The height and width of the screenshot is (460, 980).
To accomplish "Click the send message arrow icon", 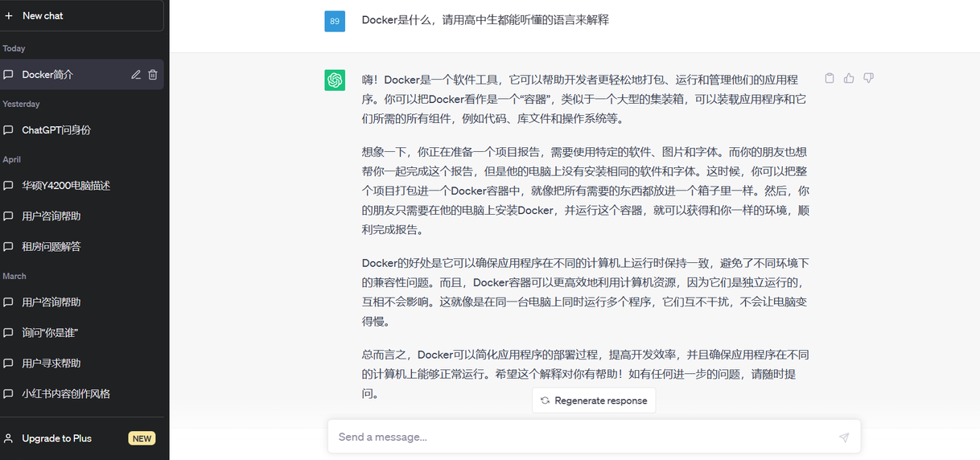I will pos(843,437).
